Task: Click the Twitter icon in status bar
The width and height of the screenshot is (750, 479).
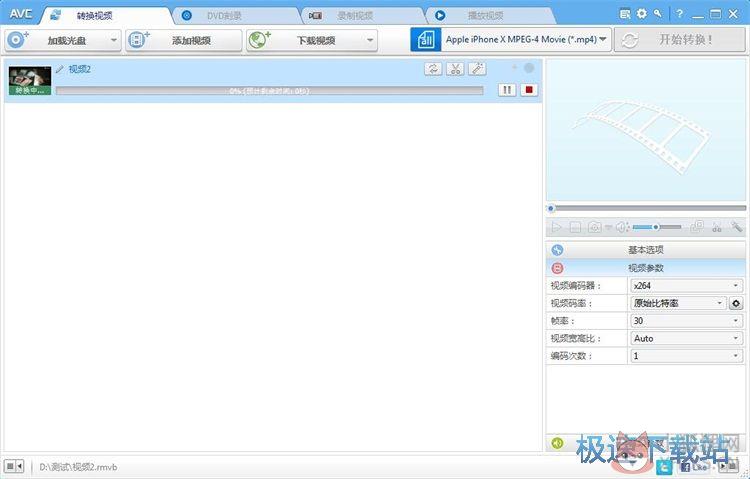Action: coord(664,467)
